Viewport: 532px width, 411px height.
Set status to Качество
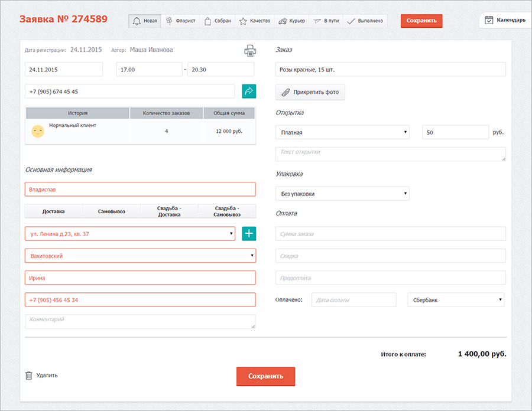click(255, 21)
